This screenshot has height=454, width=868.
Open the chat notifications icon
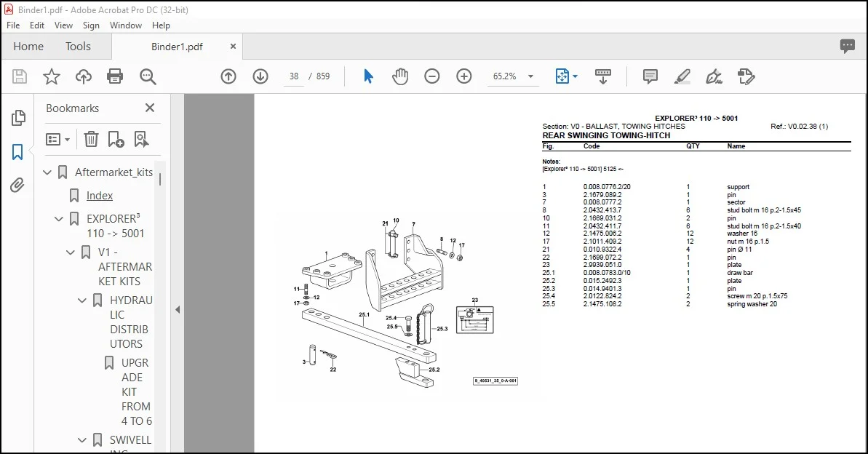click(x=848, y=46)
